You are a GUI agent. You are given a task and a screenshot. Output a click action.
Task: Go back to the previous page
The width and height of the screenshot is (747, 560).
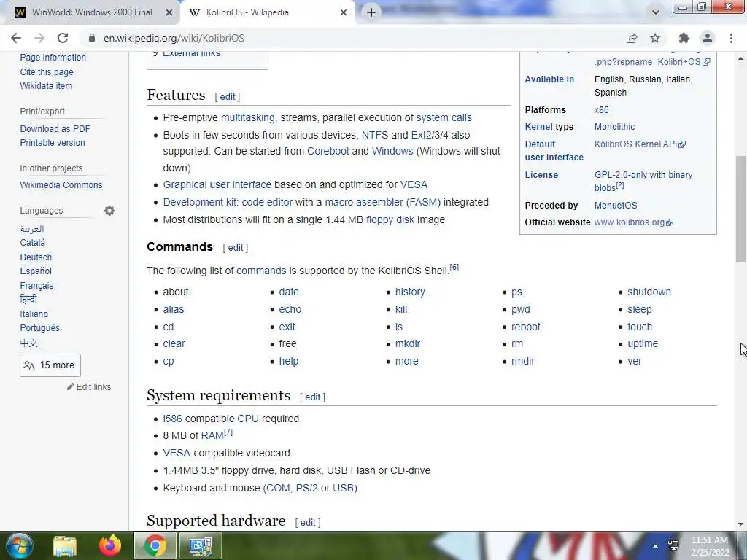point(16,38)
